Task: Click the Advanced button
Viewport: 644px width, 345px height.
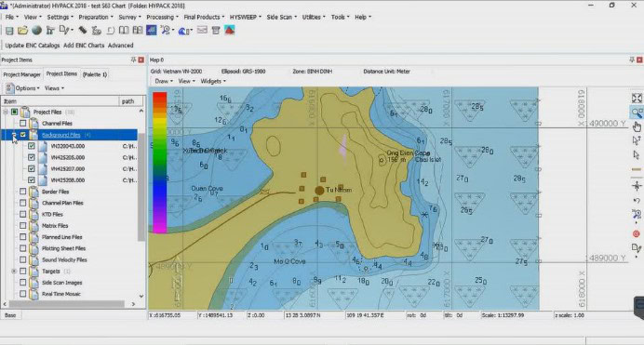Action: 120,46
